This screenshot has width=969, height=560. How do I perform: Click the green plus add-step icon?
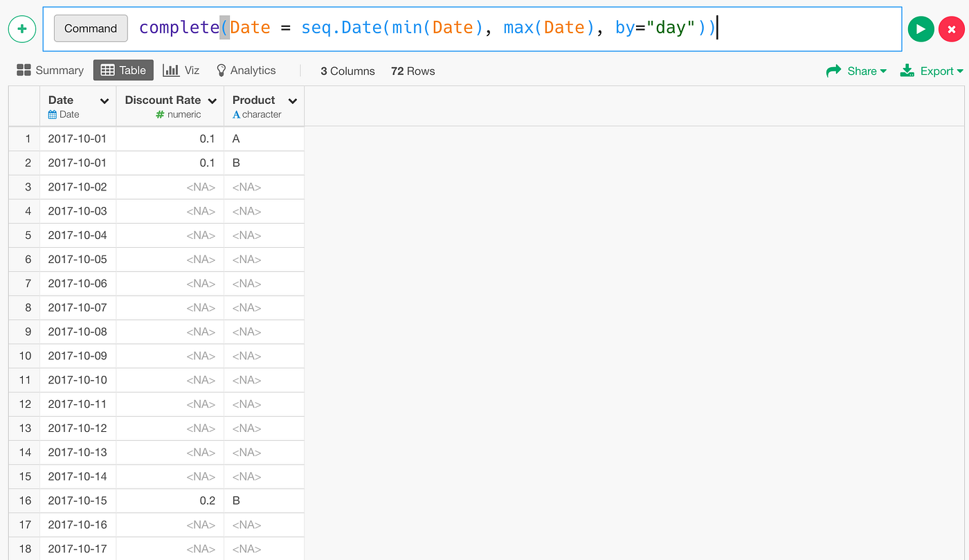point(22,29)
